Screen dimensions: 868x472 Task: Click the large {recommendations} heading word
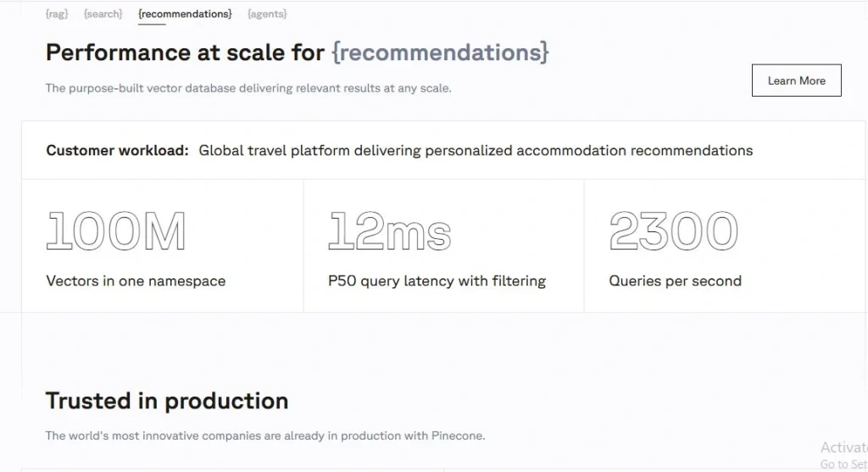coord(440,53)
